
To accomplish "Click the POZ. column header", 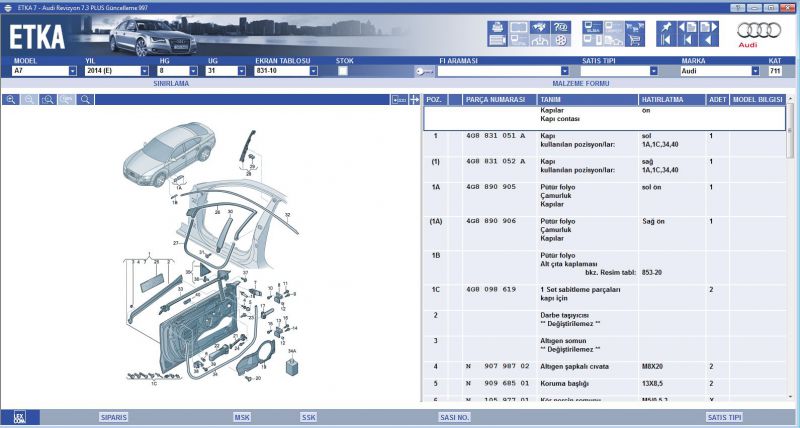I will point(434,99).
